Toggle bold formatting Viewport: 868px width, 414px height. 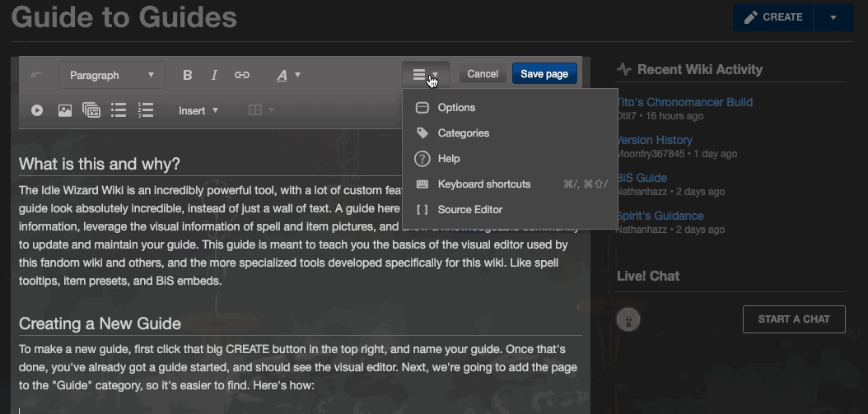point(188,75)
